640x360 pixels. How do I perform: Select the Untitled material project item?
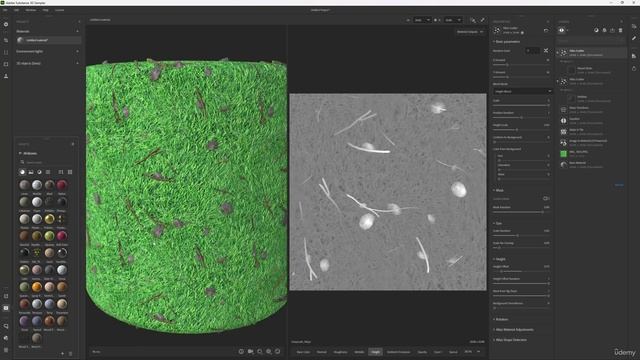tap(49, 40)
